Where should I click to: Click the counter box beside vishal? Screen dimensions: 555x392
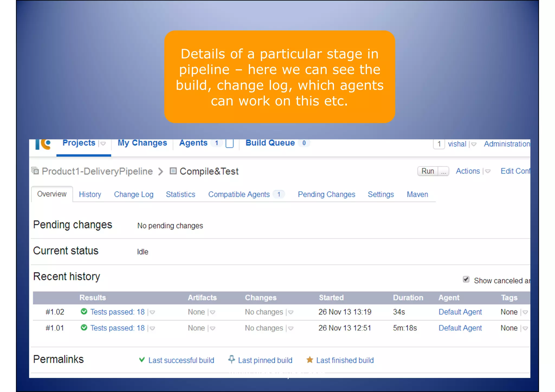click(439, 144)
